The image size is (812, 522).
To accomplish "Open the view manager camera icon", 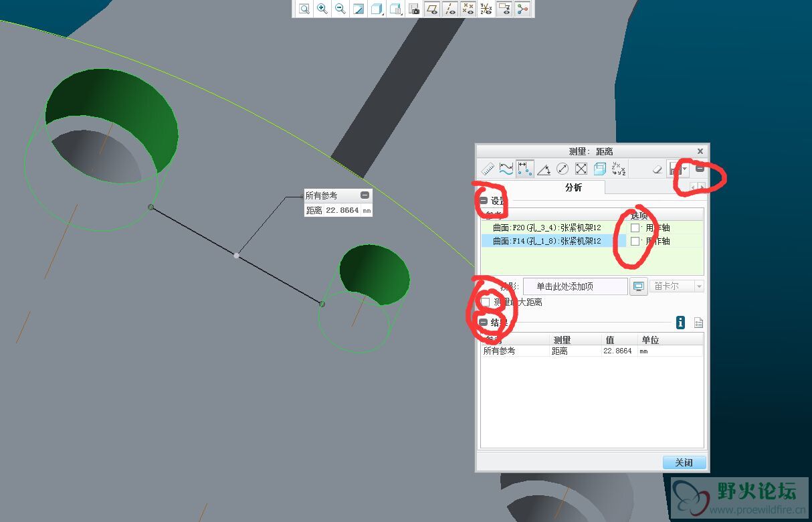I will coord(414,9).
